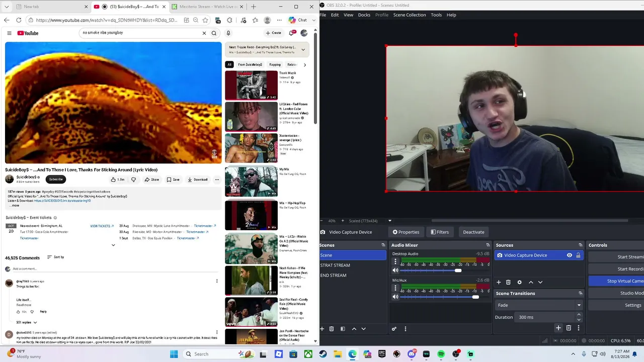
Task: Open more actions menu below the video
Action: (217, 179)
